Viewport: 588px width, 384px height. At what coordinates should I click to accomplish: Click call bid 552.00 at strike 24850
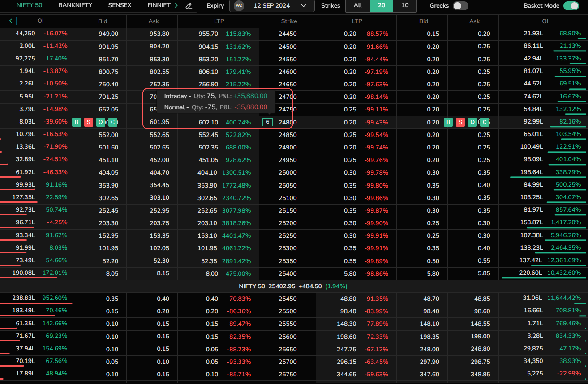pos(108,135)
